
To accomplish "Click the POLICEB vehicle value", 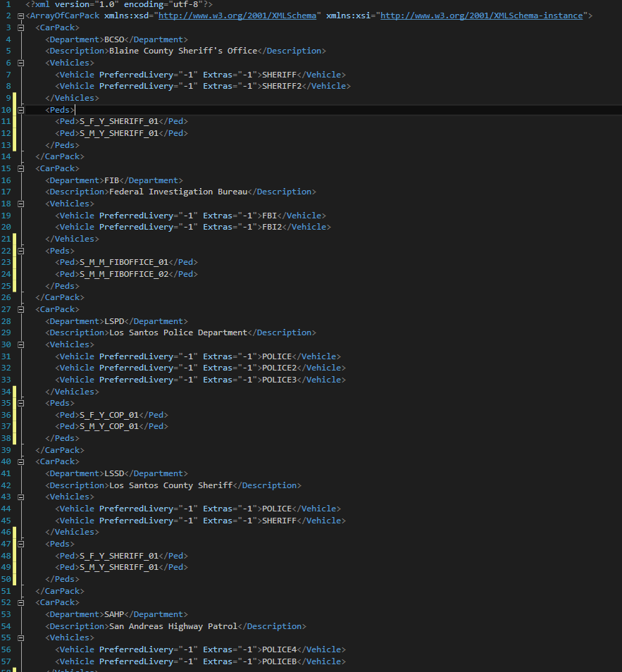I will point(279,661).
